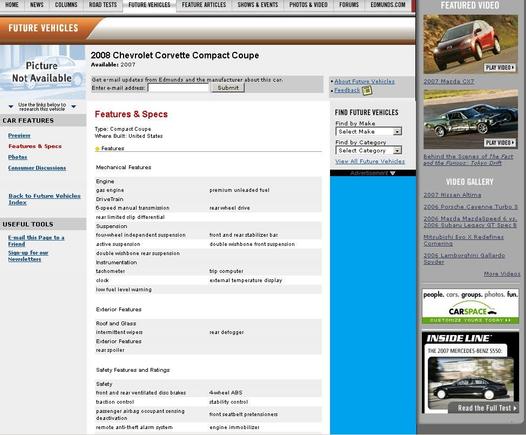The height and width of the screenshot is (435, 526).
Task: Collapse the Features section bullet
Action: click(x=97, y=149)
